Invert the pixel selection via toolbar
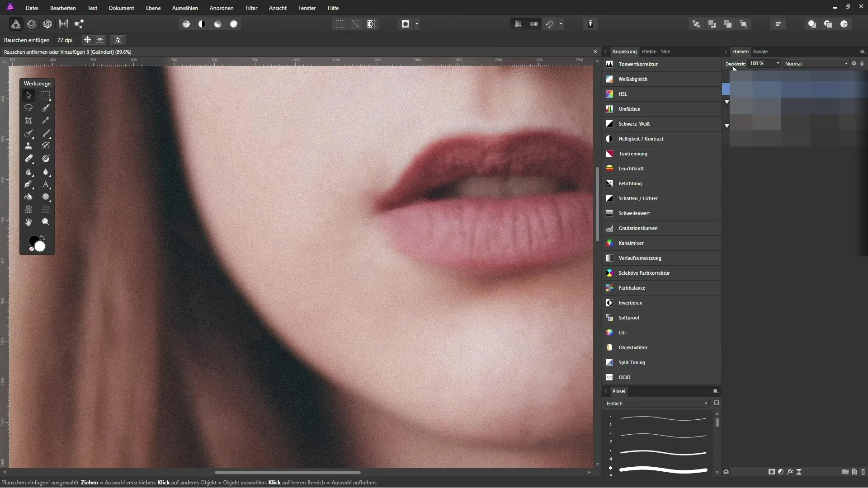 [371, 24]
